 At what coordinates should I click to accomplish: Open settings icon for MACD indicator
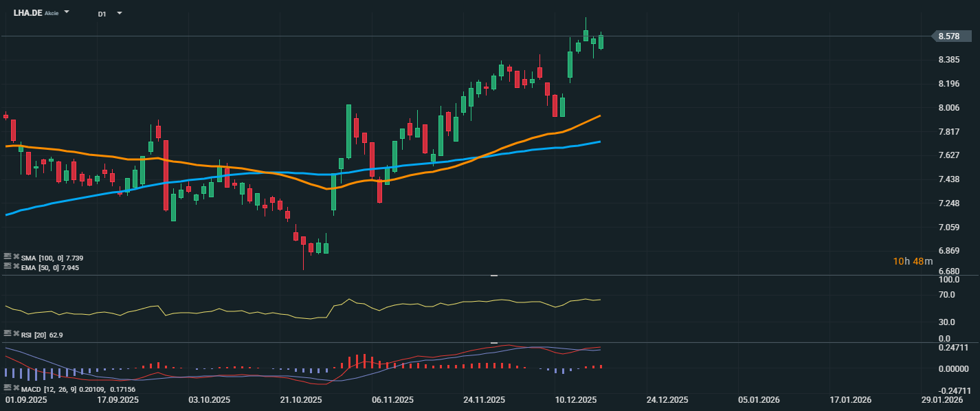point(8,389)
